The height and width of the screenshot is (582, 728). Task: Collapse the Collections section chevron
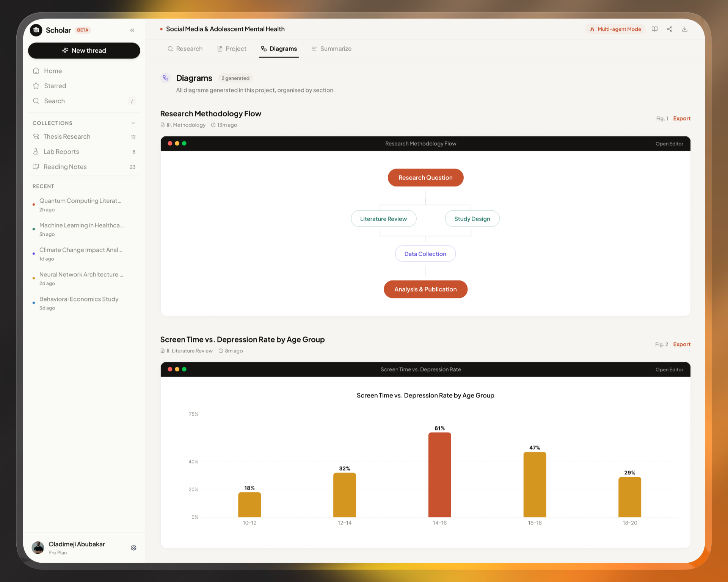[133, 123]
